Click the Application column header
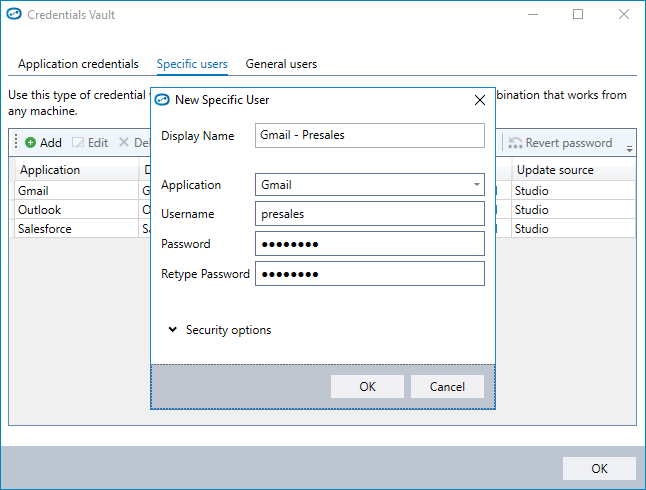Image resolution: width=646 pixels, height=490 pixels. tap(77, 170)
